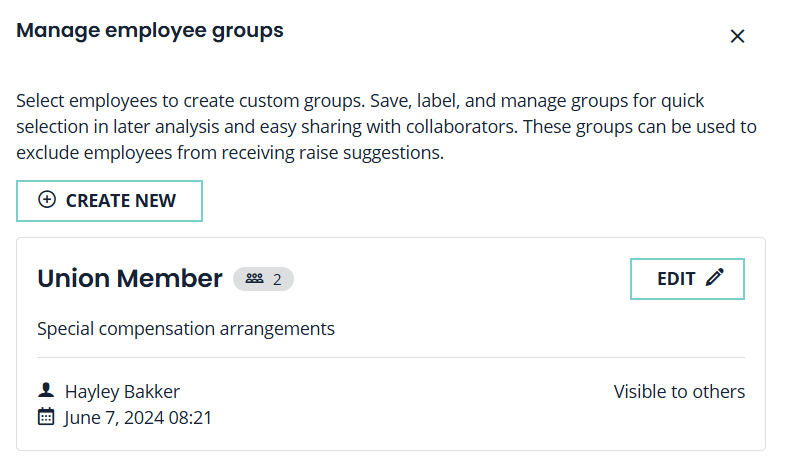Click the Special compensation arrangements description
Image resolution: width=785 pixels, height=474 pixels.
pos(185,328)
